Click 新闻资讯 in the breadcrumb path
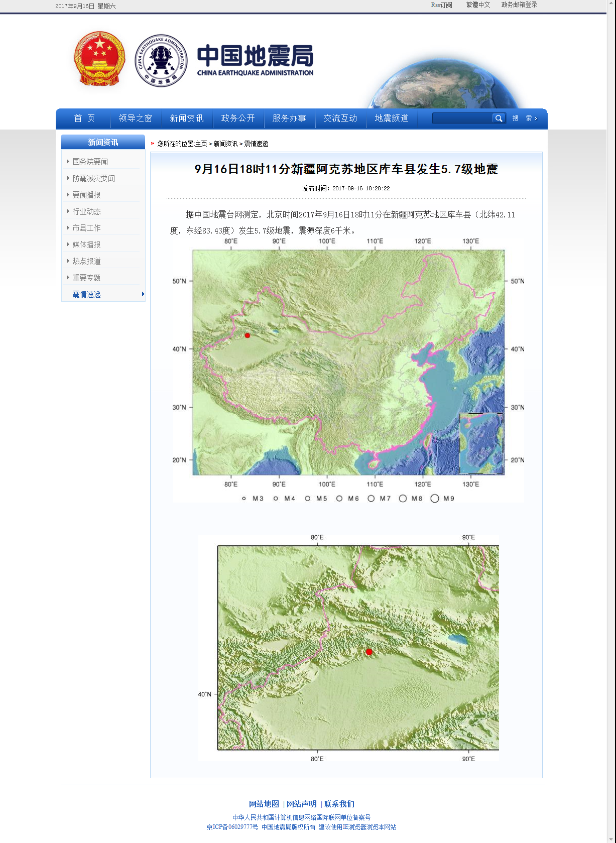 click(225, 144)
